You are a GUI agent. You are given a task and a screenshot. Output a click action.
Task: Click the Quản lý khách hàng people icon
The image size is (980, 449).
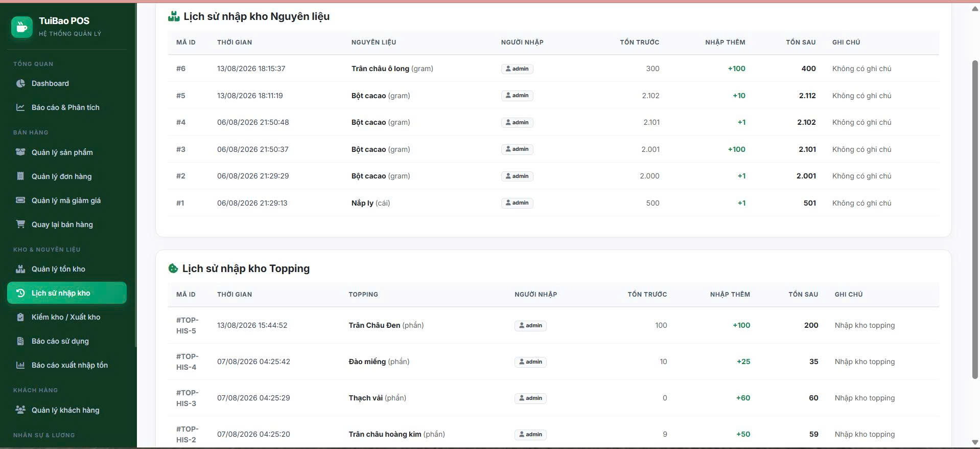click(20, 410)
